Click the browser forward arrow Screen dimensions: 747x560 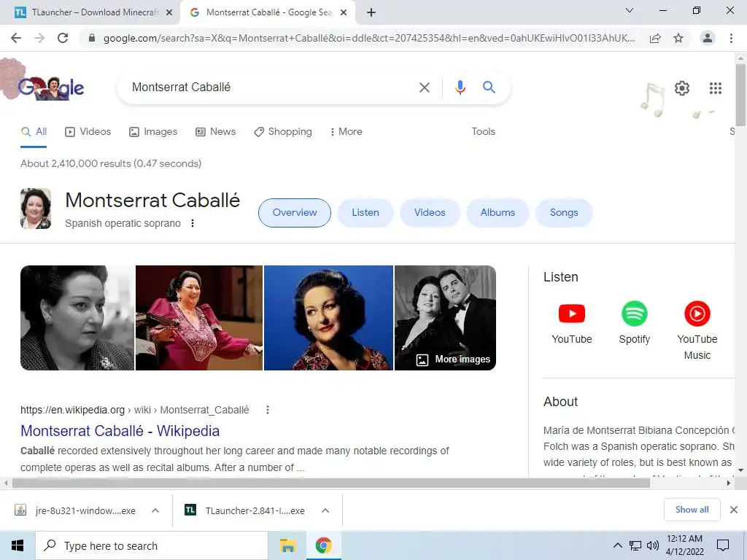point(39,38)
